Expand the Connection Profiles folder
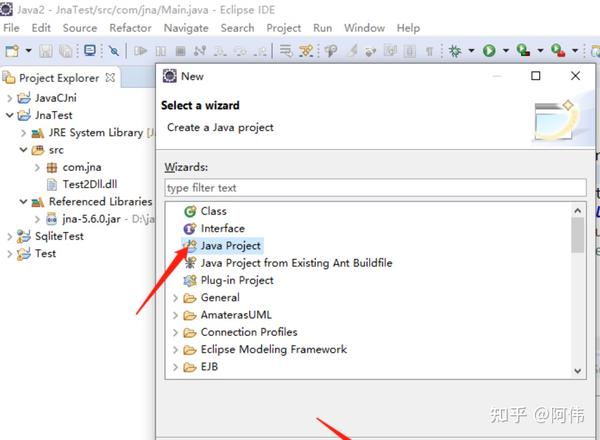The width and height of the screenshot is (600, 440). pyautogui.click(x=175, y=332)
